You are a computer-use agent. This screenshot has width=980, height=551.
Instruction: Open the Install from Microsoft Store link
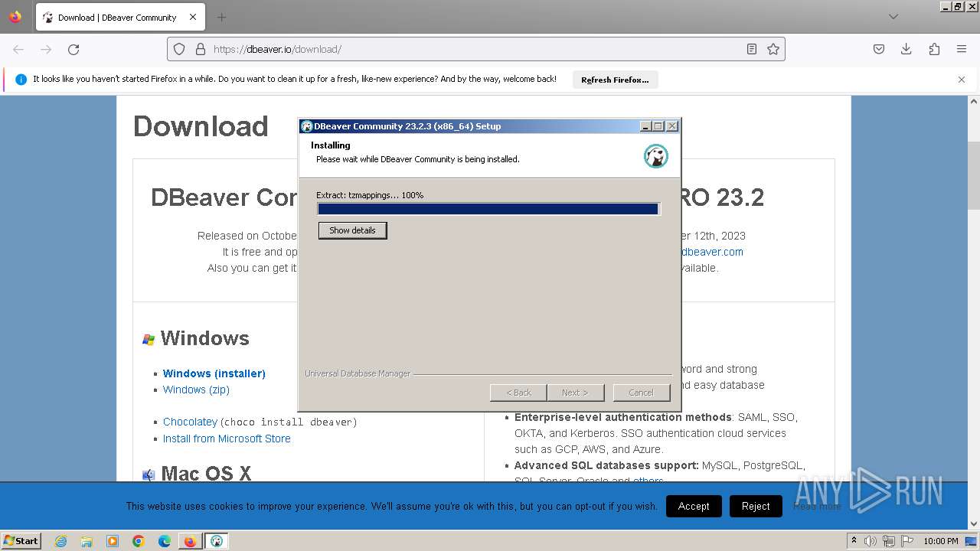click(227, 439)
